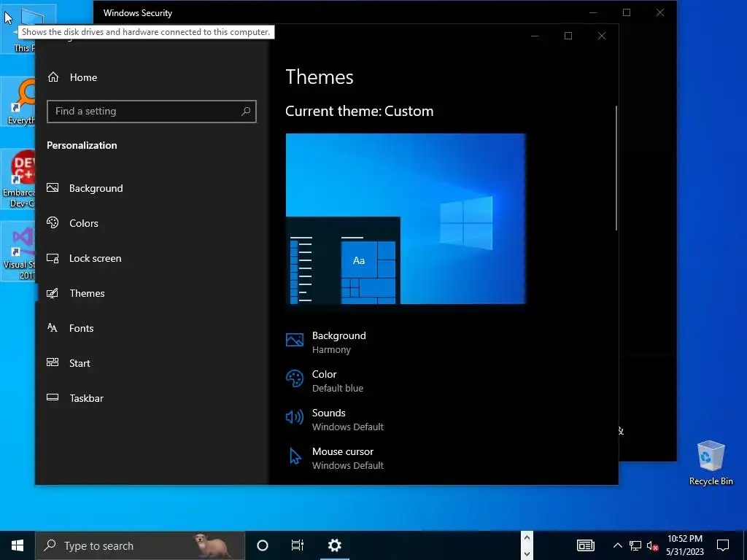Open the Fonts settings page

point(70,328)
